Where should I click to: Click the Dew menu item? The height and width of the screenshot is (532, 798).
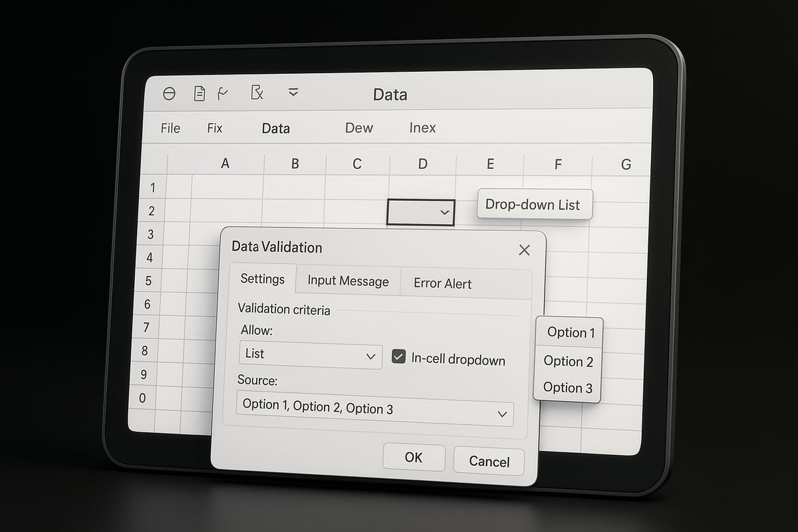click(358, 128)
